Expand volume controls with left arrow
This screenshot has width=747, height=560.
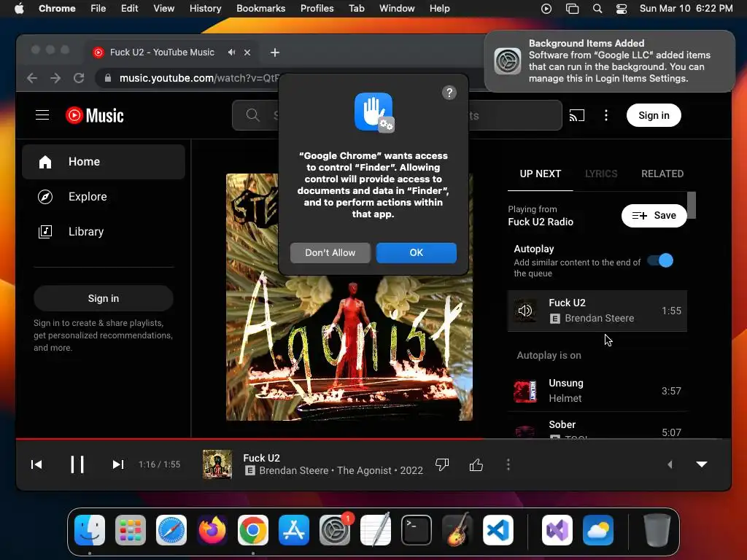coord(670,464)
